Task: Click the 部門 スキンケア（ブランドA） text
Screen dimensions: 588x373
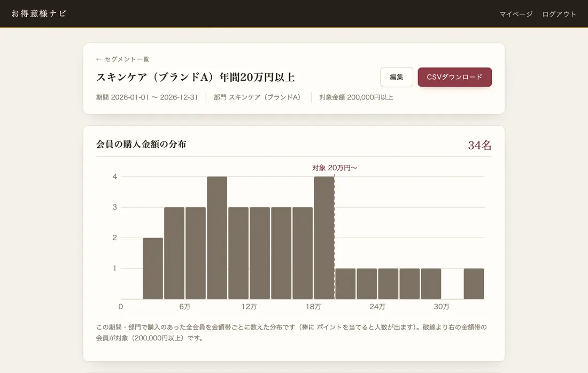Action: (257, 97)
